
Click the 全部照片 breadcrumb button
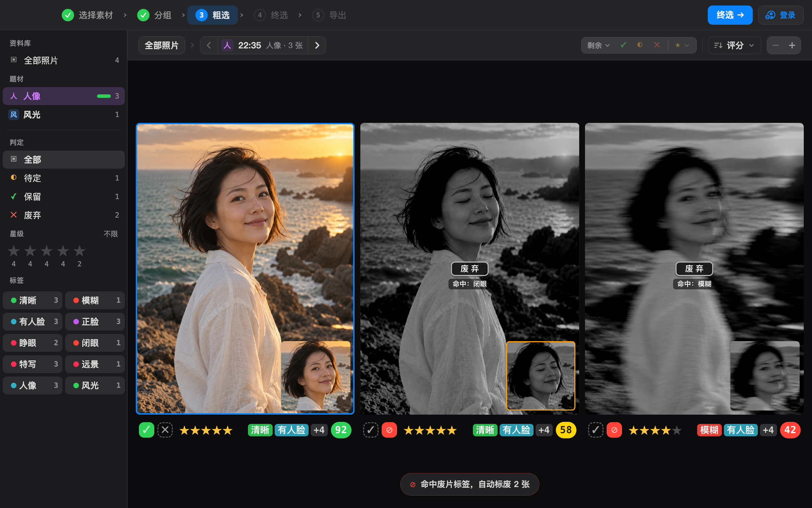click(x=162, y=45)
